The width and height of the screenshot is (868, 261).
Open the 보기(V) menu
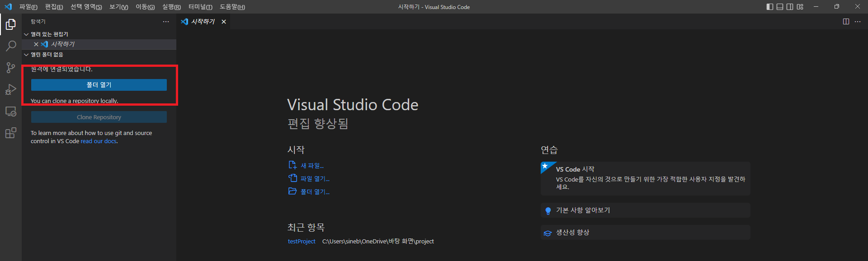[118, 7]
